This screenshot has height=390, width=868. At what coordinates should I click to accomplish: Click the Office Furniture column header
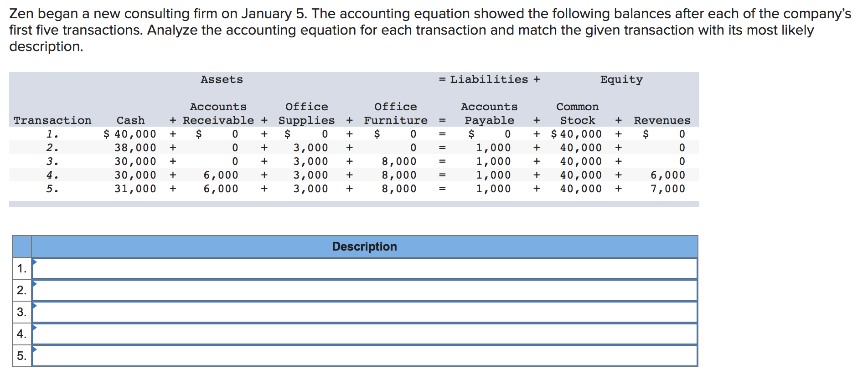396,113
